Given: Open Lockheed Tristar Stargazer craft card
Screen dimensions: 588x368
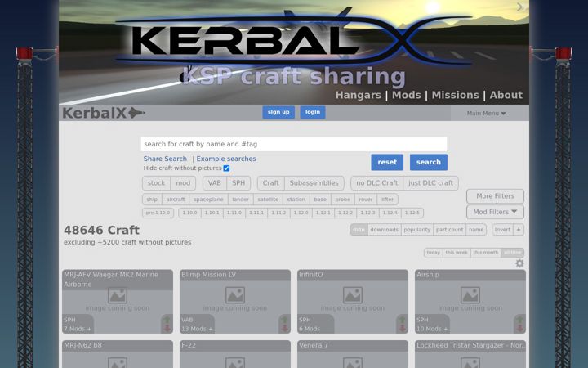Looking at the screenshot, I should (470, 354).
